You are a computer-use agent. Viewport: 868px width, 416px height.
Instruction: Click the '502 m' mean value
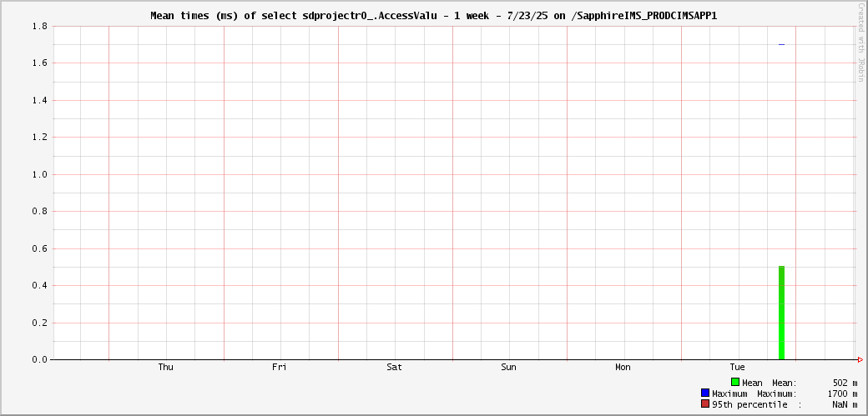tap(845, 383)
